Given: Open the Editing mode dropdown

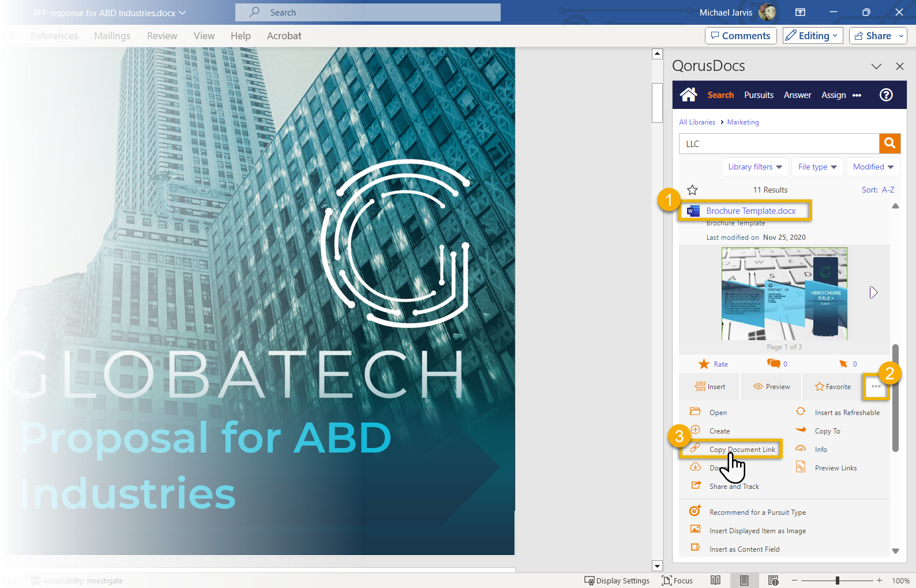Looking at the screenshot, I should tap(813, 36).
